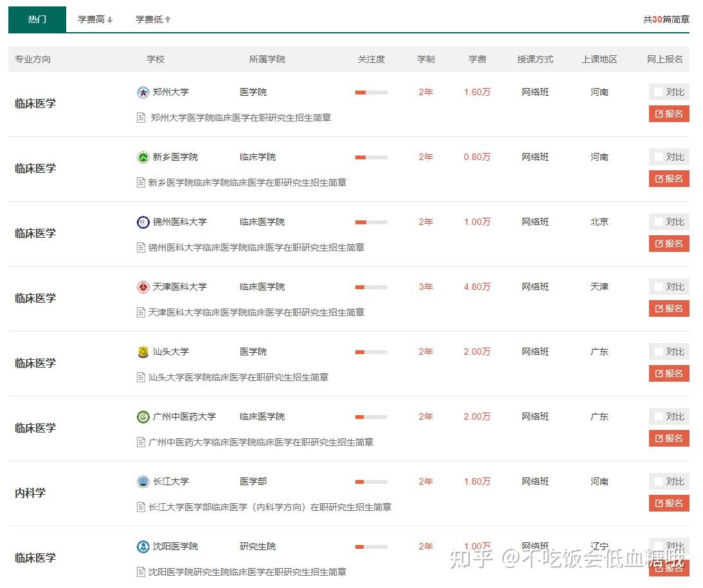Tick the 对比 checkbox for 广州中医药大学
The width and height of the screenshot is (703, 588).
658,416
